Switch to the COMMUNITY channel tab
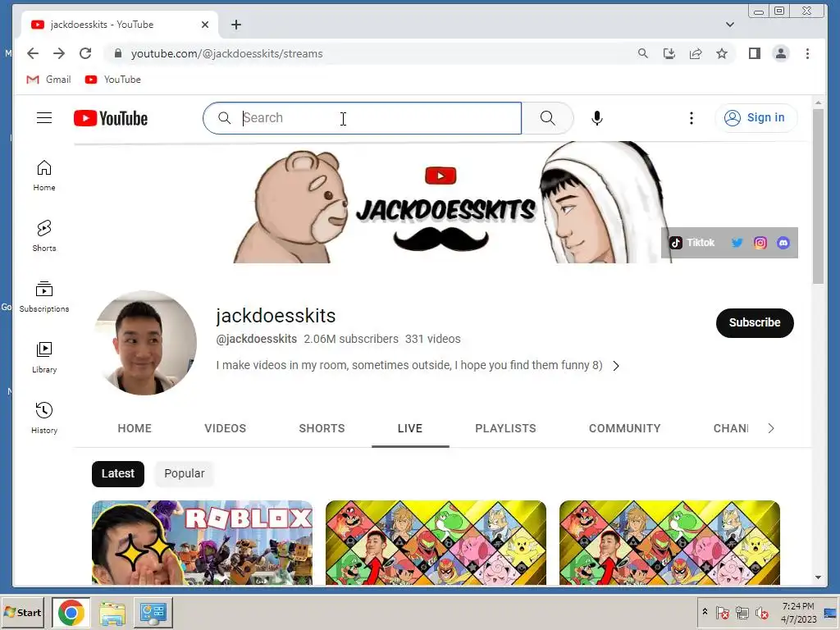Viewport: 840px width, 630px height. (624, 428)
